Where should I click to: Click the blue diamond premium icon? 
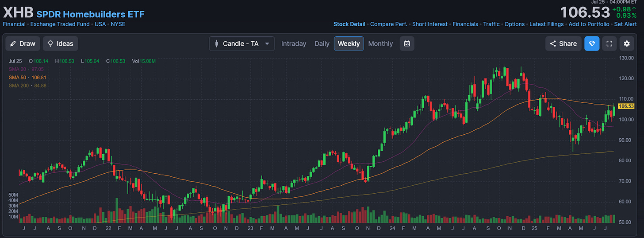pyautogui.click(x=592, y=43)
